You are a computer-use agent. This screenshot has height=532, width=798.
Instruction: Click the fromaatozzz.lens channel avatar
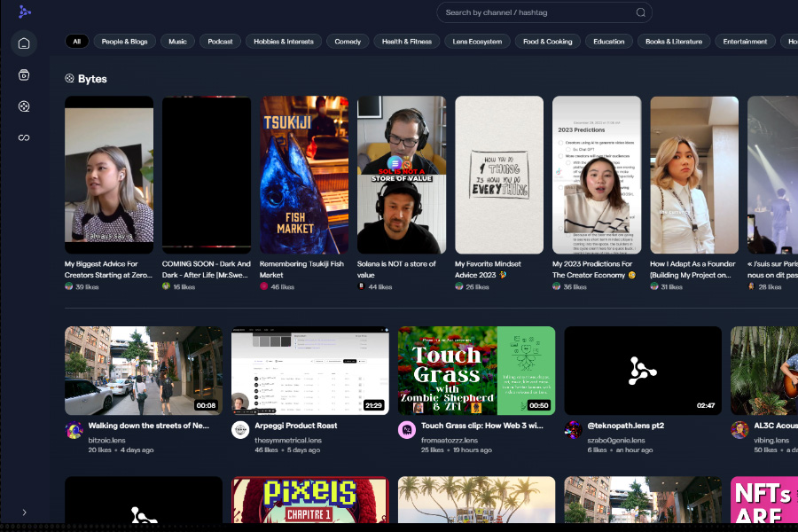click(407, 430)
